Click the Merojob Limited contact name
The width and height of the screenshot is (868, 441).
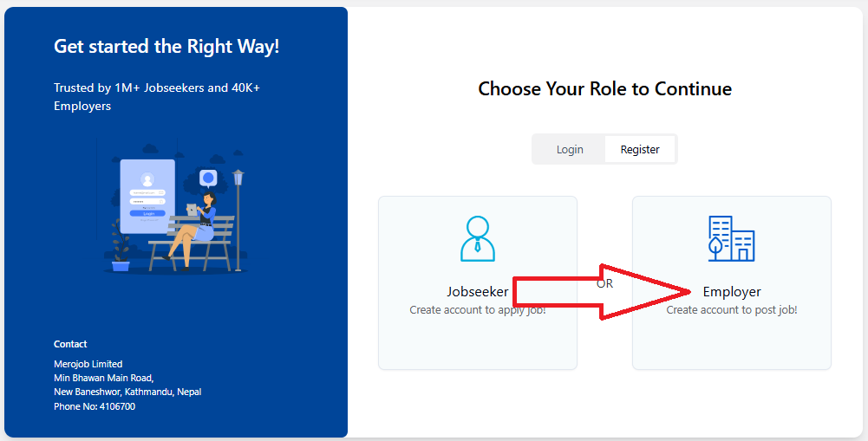(88, 364)
